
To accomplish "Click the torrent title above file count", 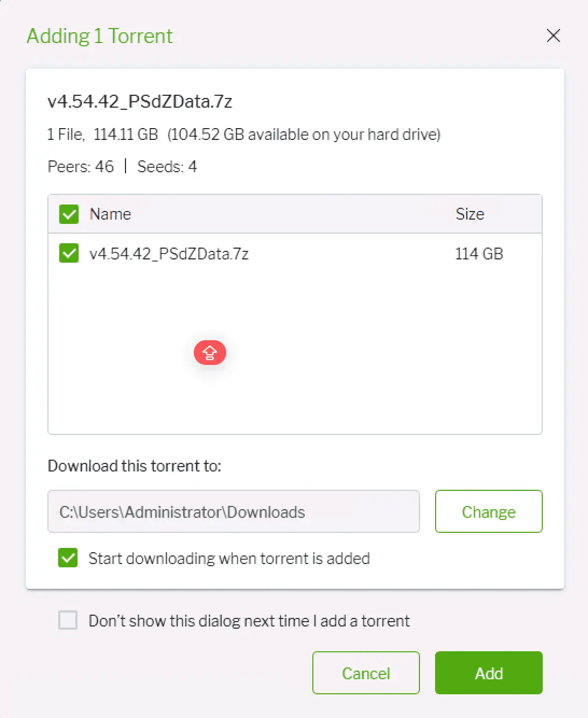I will tap(140, 101).
